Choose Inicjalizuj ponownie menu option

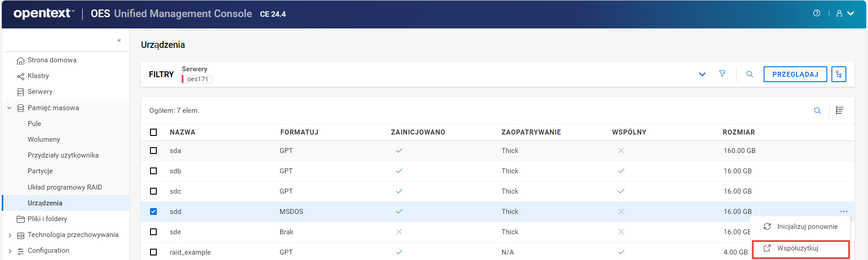[x=807, y=227]
